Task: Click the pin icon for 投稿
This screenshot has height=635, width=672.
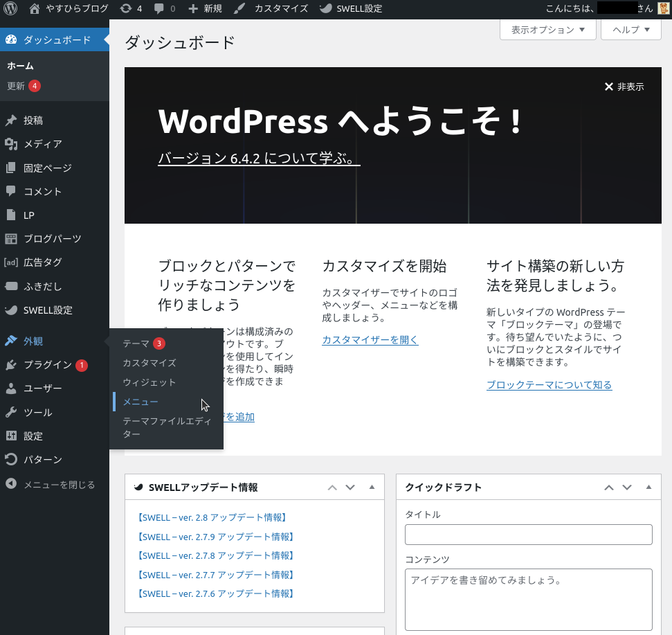Action: point(11,120)
